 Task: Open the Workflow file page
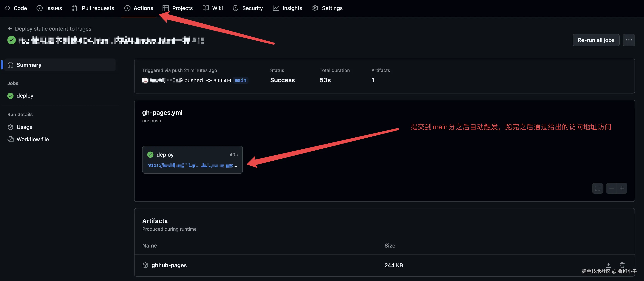[32, 139]
